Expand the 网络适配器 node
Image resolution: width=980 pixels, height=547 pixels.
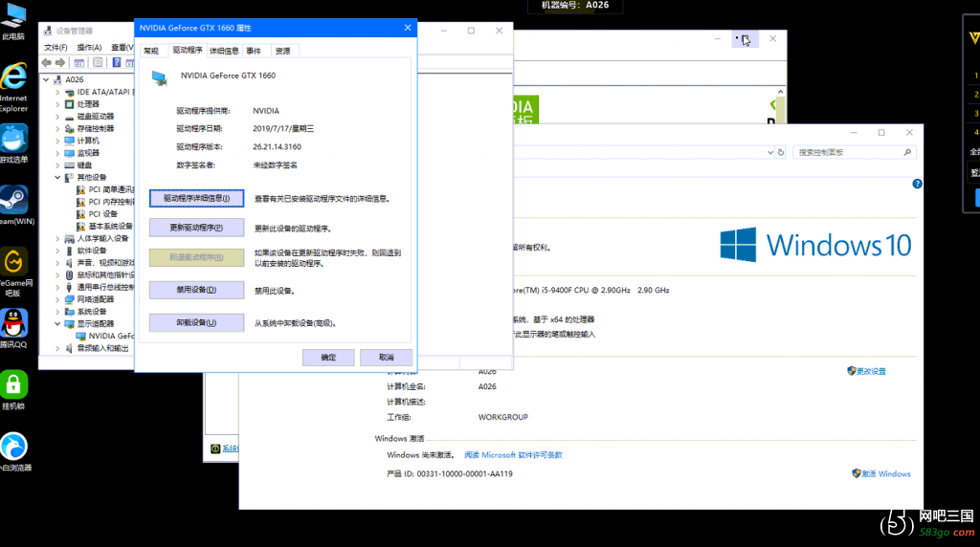(x=57, y=299)
